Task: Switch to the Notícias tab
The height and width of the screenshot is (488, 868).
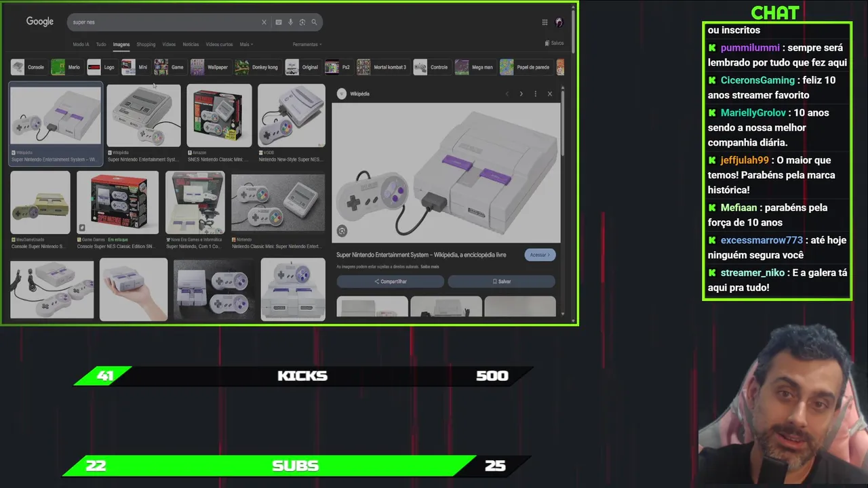Action: pos(191,45)
